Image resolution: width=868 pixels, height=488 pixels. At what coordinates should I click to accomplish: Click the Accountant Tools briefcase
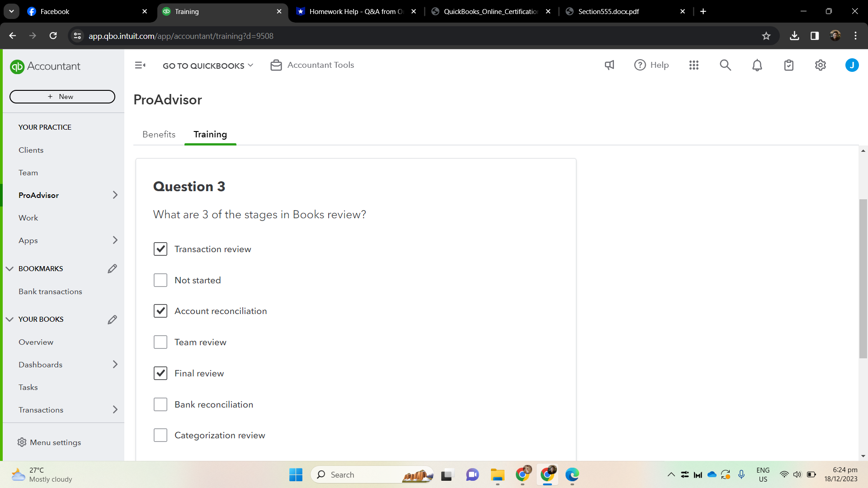(312, 65)
